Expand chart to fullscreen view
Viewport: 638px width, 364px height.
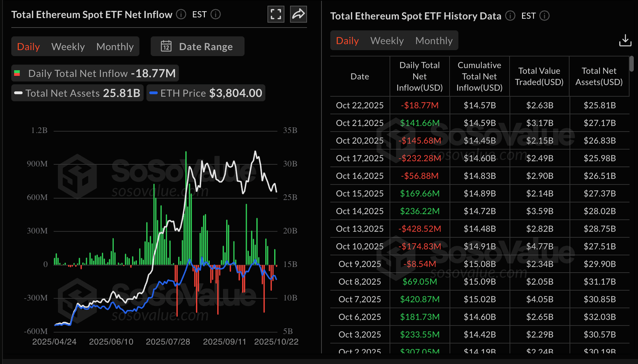[x=276, y=14]
